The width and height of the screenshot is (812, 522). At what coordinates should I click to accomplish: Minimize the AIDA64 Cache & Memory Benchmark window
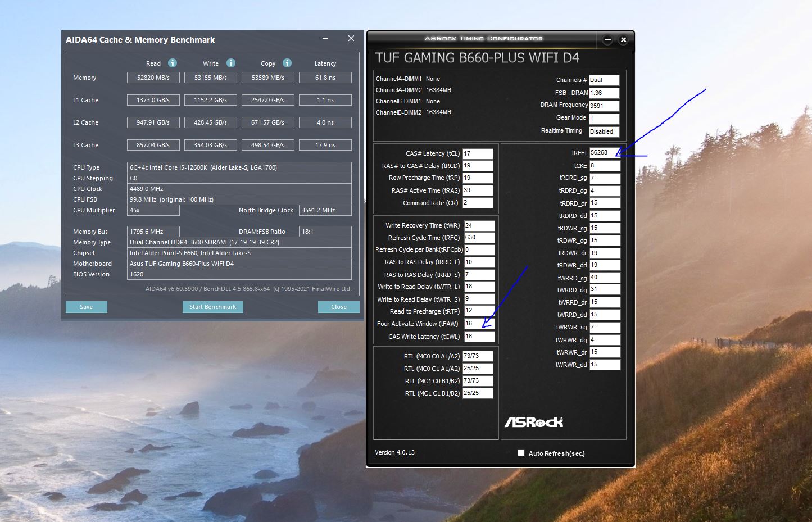pyautogui.click(x=326, y=39)
